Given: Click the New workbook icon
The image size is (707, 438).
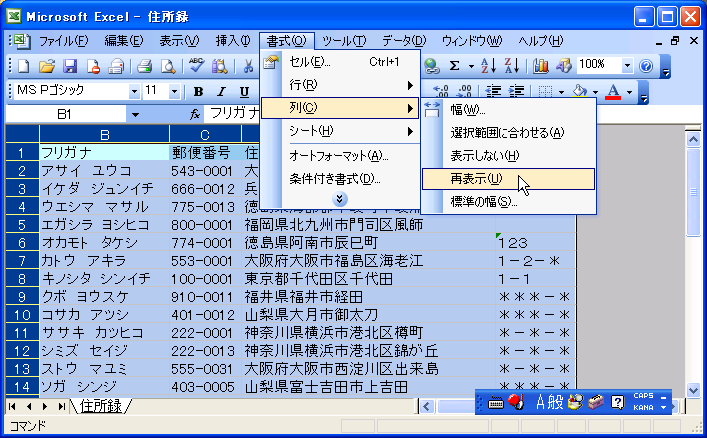Looking at the screenshot, I should pos(24,66).
